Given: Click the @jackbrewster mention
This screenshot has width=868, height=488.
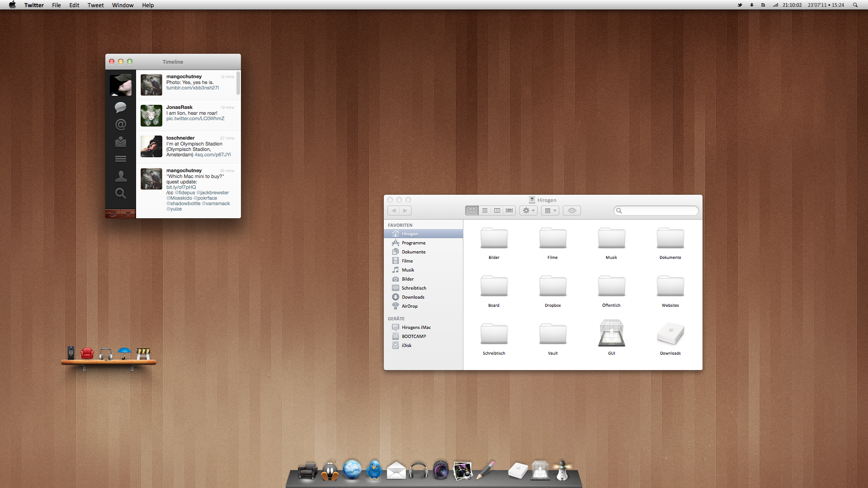Looking at the screenshot, I should tap(212, 193).
